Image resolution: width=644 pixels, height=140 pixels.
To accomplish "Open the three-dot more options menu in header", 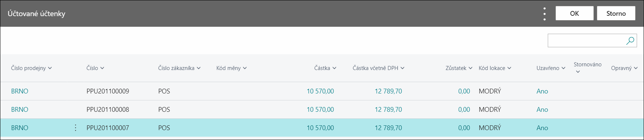I will [x=544, y=14].
